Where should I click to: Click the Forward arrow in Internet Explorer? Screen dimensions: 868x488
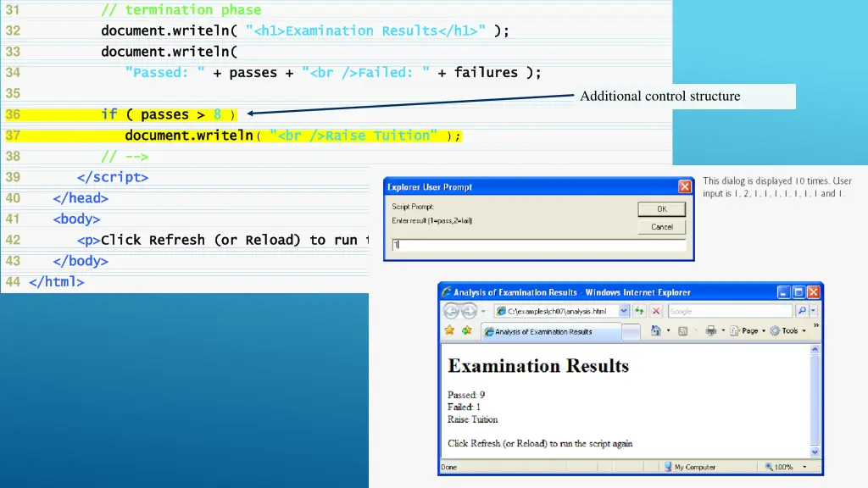pos(469,311)
